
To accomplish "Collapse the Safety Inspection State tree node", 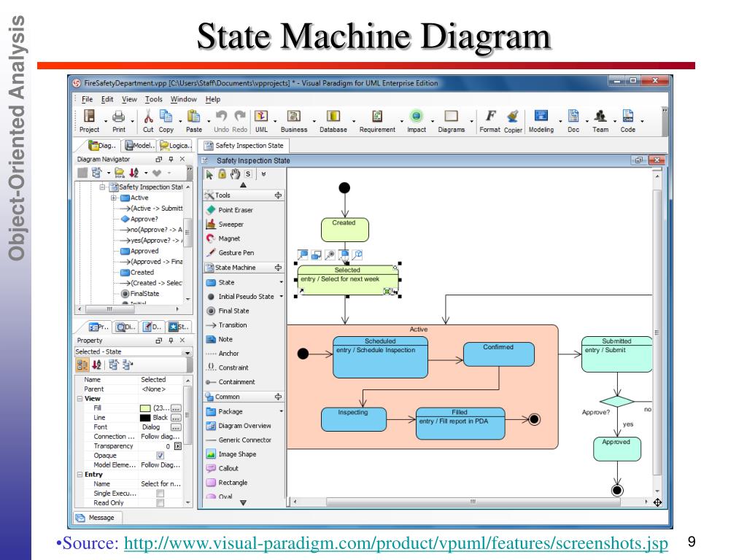I will point(102,187).
